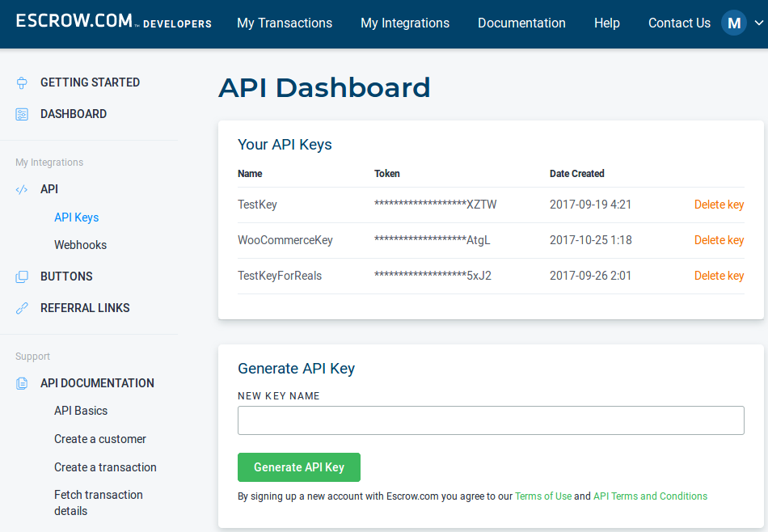
Task: Select the Buttons book icon
Action: (x=21, y=276)
